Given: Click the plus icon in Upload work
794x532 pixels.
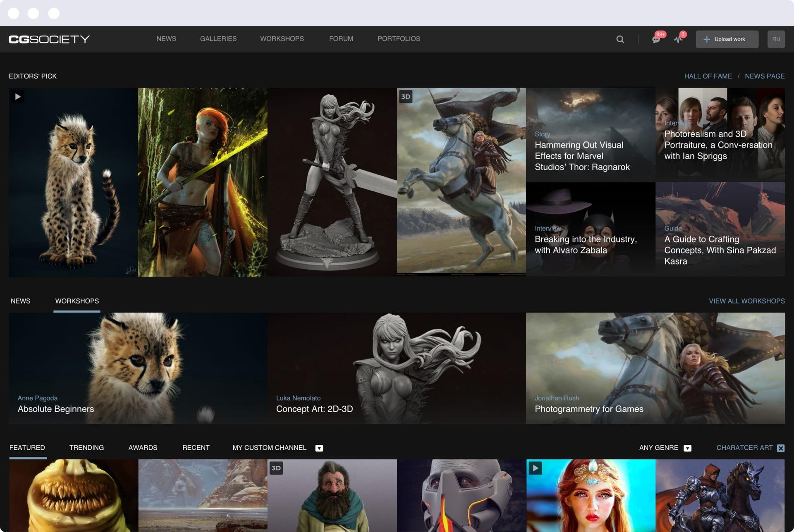Looking at the screenshot, I should point(707,39).
